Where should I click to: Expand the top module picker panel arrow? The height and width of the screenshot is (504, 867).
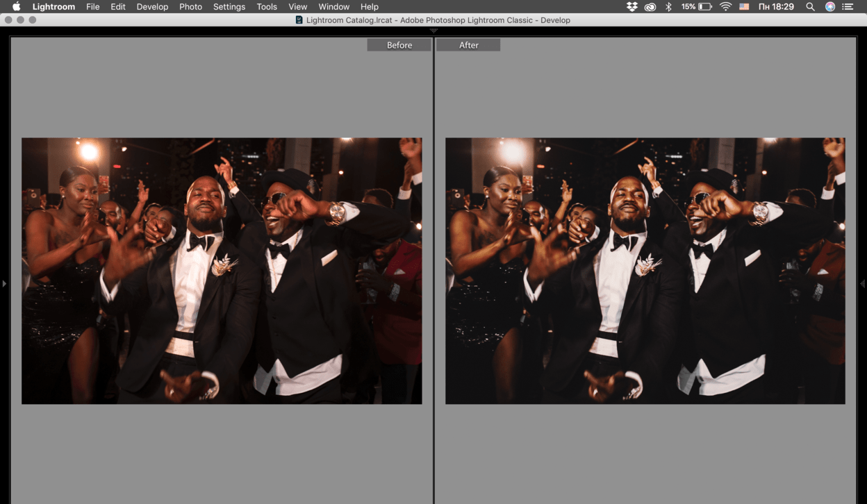433,31
